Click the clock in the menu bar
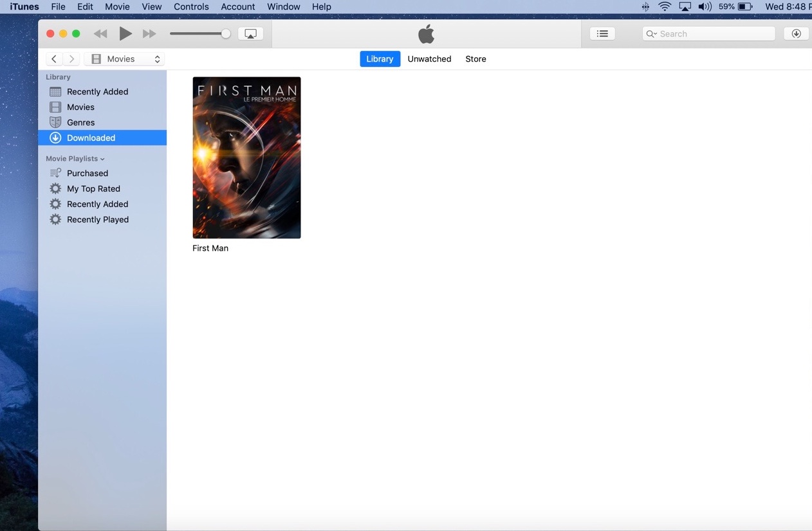The width and height of the screenshot is (812, 531). pos(788,6)
